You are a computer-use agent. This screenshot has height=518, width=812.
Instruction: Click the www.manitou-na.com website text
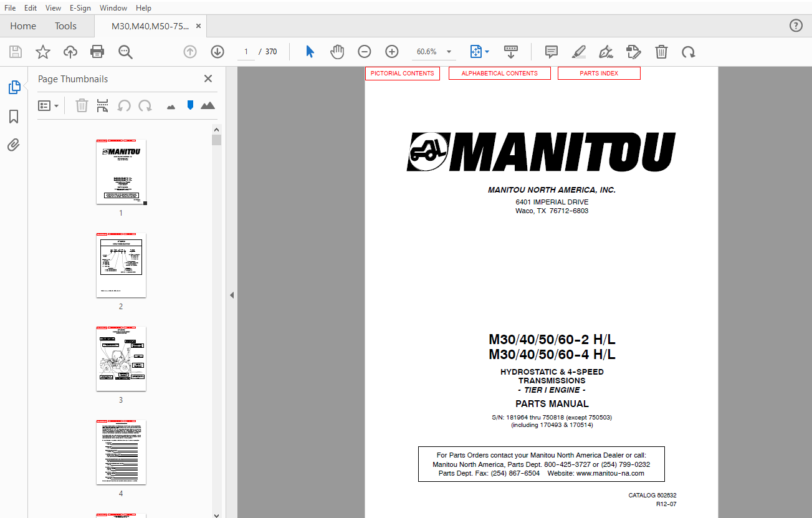(609, 473)
